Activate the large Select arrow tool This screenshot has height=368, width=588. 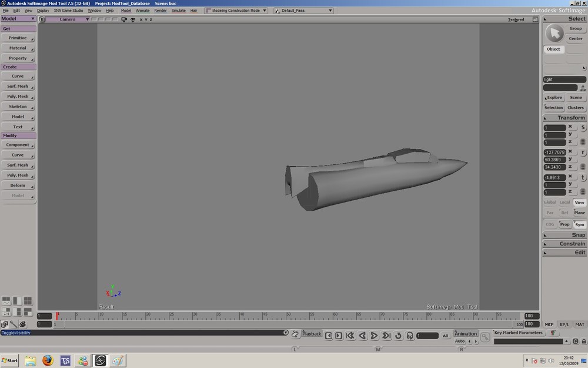(x=554, y=34)
